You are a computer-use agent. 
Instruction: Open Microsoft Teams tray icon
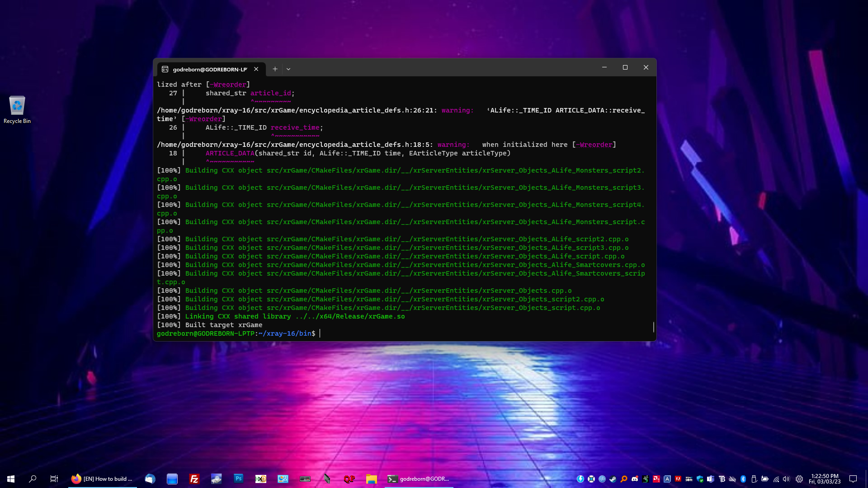pyautogui.click(x=711, y=479)
